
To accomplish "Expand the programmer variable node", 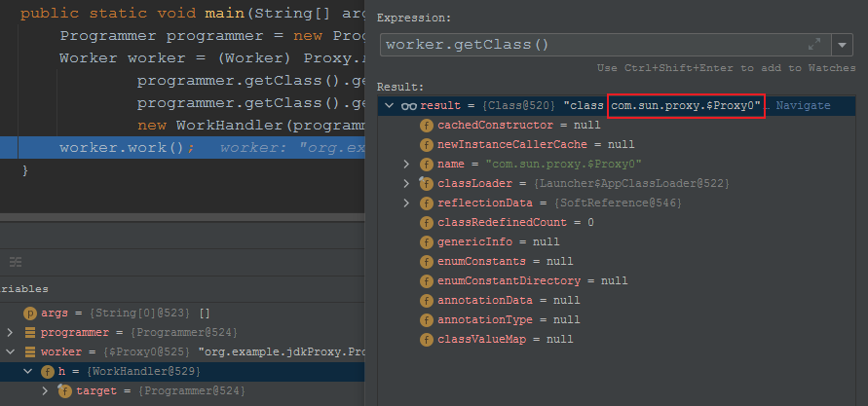I will click(10, 332).
